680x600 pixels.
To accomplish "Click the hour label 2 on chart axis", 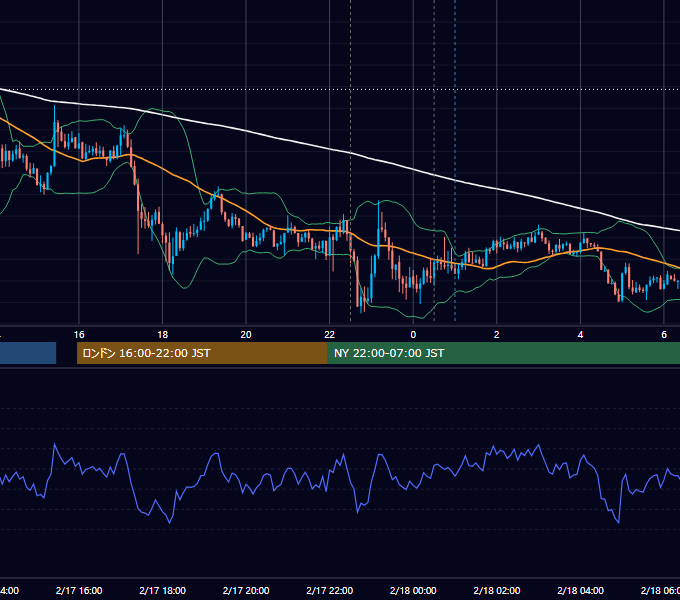I will coord(497,335).
